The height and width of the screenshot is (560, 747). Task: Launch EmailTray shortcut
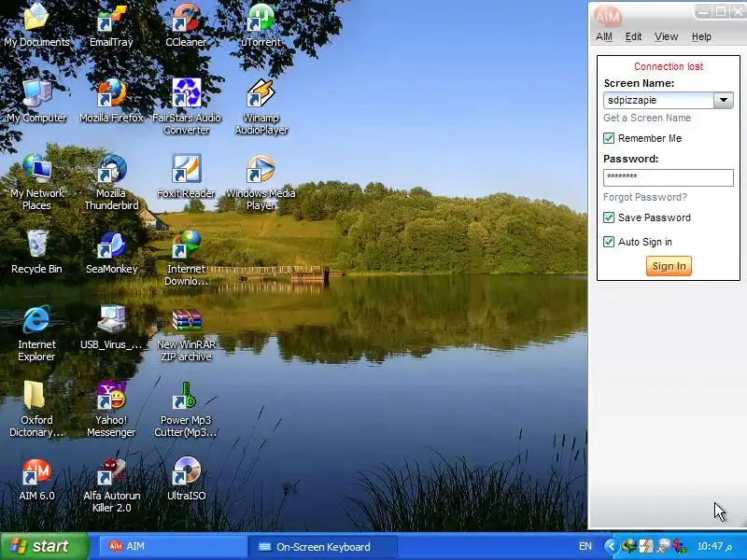click(x=111, y=25)
